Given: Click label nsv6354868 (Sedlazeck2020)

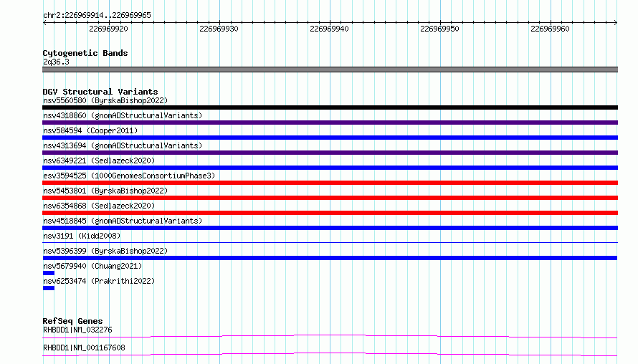Looking at the screenshot, I should point(99,206).
